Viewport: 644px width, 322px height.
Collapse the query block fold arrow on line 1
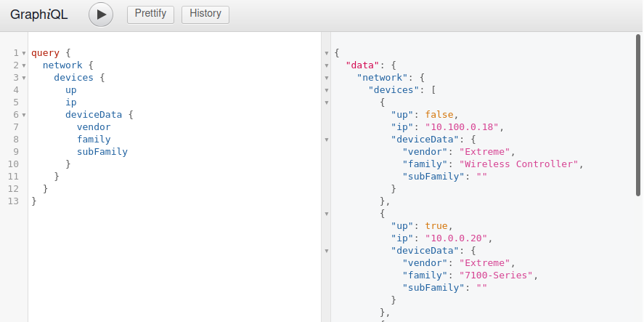pyautogui.click(x=23, y=53)
